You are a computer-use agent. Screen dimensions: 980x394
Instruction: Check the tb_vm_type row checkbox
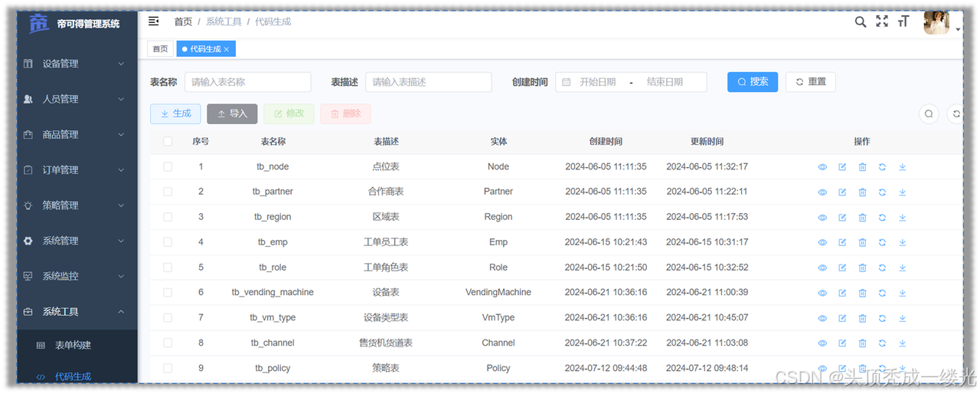tap(168, 317)
